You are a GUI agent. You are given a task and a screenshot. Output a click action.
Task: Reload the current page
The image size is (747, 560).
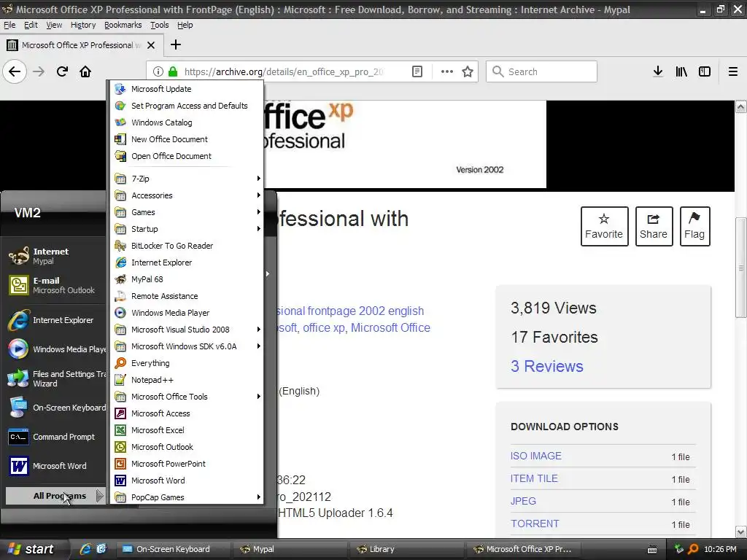tap(62, 71)
